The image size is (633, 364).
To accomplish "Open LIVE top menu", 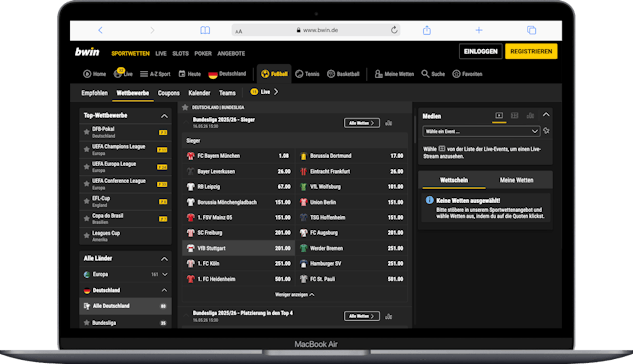I will 161,53.
